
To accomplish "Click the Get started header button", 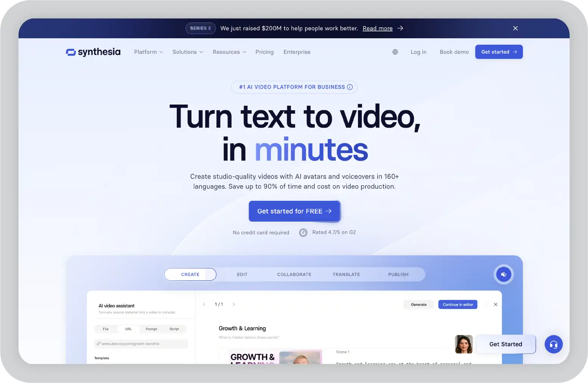I will tap(499, 52).
